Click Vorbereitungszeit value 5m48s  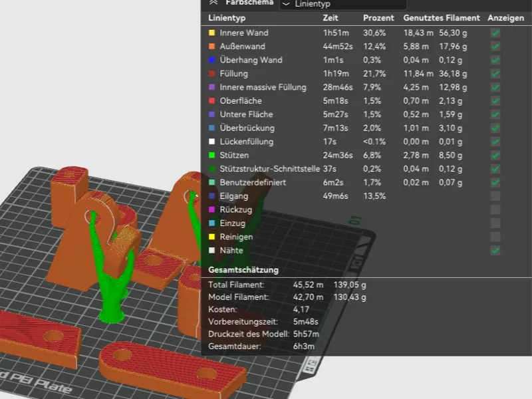point(305,322)
